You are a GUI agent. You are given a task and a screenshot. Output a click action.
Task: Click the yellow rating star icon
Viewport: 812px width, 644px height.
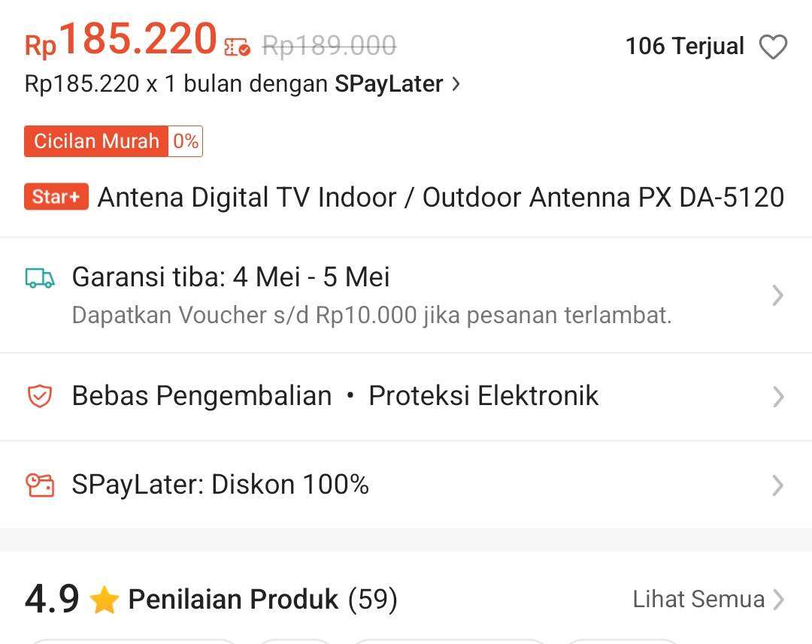tap(104, 600)
